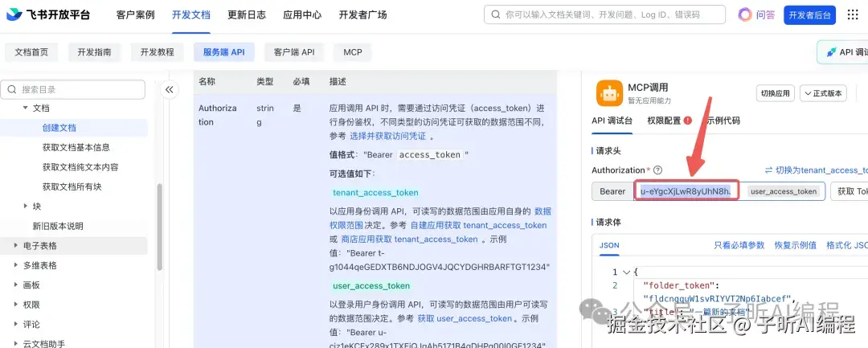
Task: Click the Bearer prefix label
Action: tap(612, 191)
